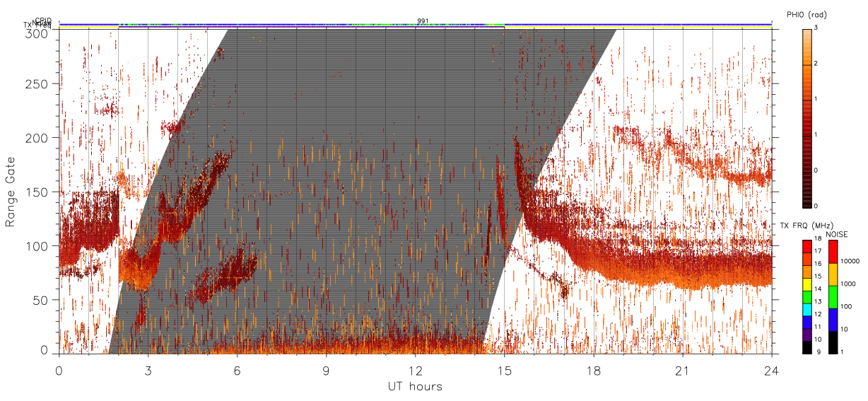Pick the blue 10–100 swatch in NOISE legend

pyautogui.click(x=833, y=320)
